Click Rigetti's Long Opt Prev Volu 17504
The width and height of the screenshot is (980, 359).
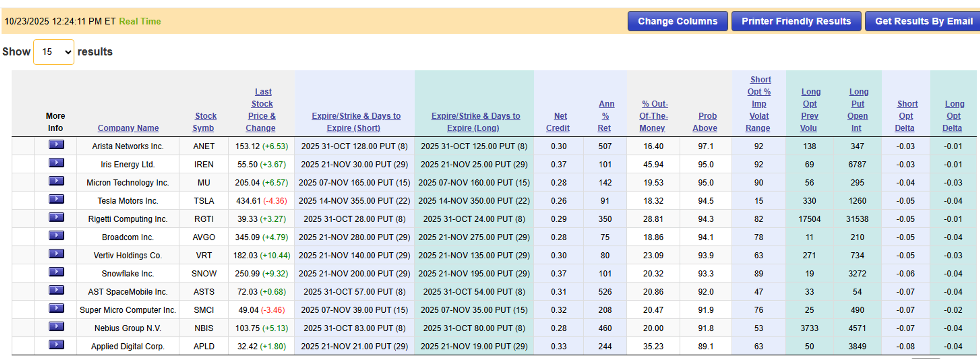click(809, 219)
